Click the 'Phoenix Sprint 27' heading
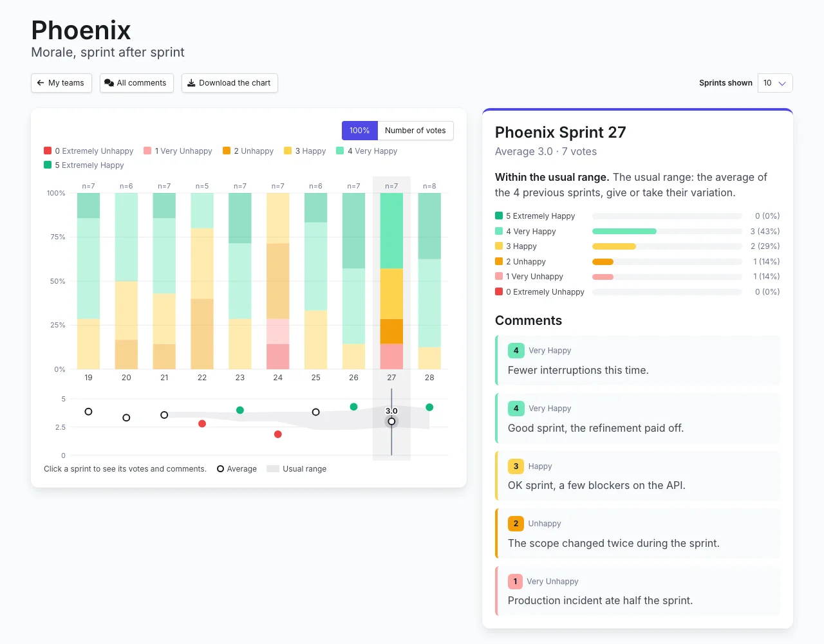The image size is (824, 644). pyautogui.click(x=560, y=133)
